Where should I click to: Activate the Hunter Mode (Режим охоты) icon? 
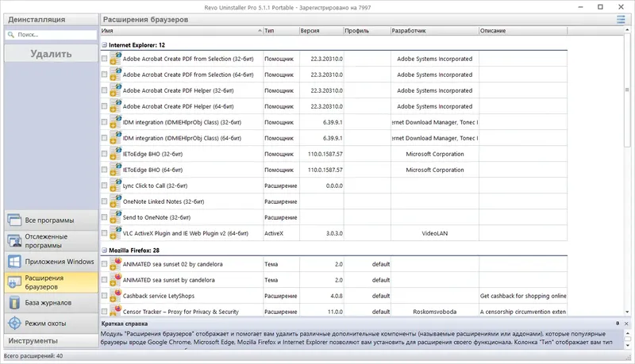14,323
